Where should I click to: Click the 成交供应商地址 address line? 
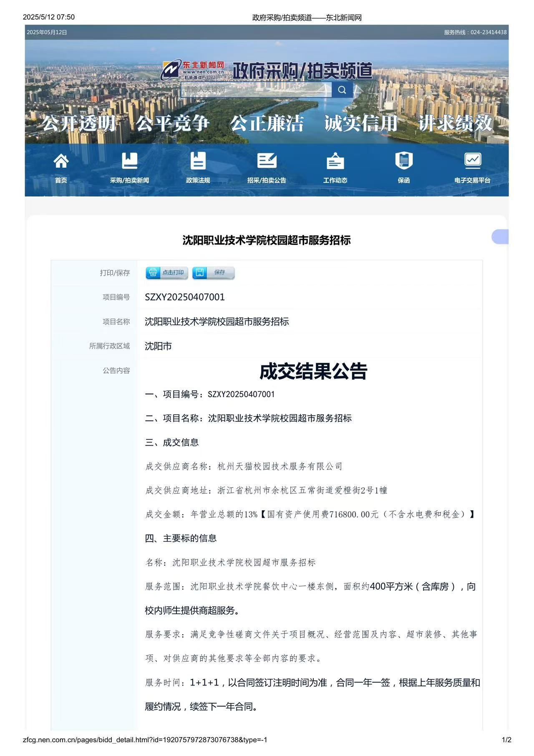(x=266, y=490)
